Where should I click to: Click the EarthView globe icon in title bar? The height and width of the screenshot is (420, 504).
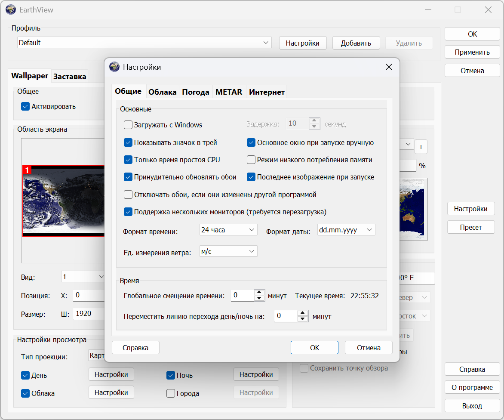tap(11, 9)
